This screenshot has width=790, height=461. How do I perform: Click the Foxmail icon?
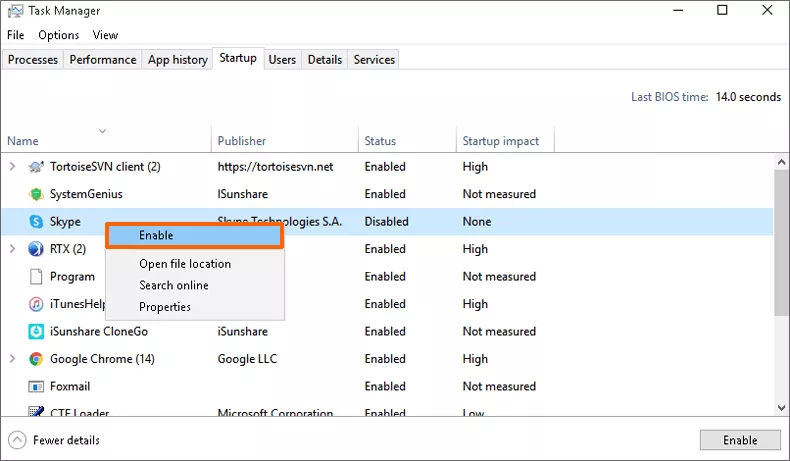click(36, 386)
